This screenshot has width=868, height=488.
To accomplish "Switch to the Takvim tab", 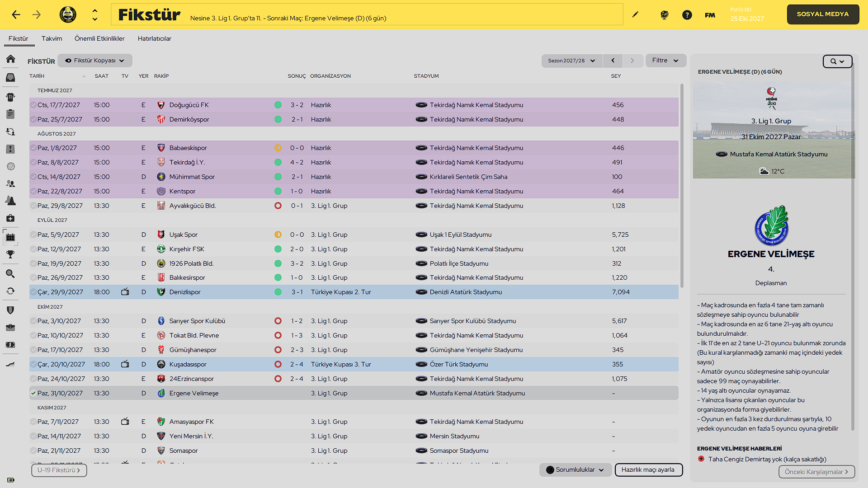I will [x=52, y=38].
